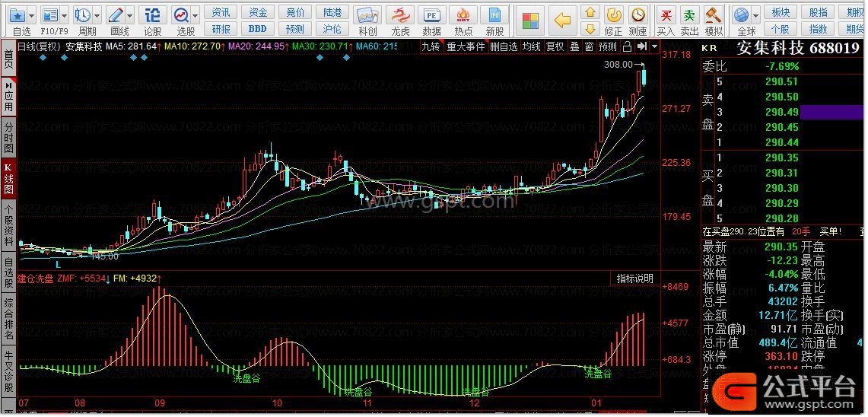Click the purple bar beside sell level 3
The image size is (868, 417).
831,112
